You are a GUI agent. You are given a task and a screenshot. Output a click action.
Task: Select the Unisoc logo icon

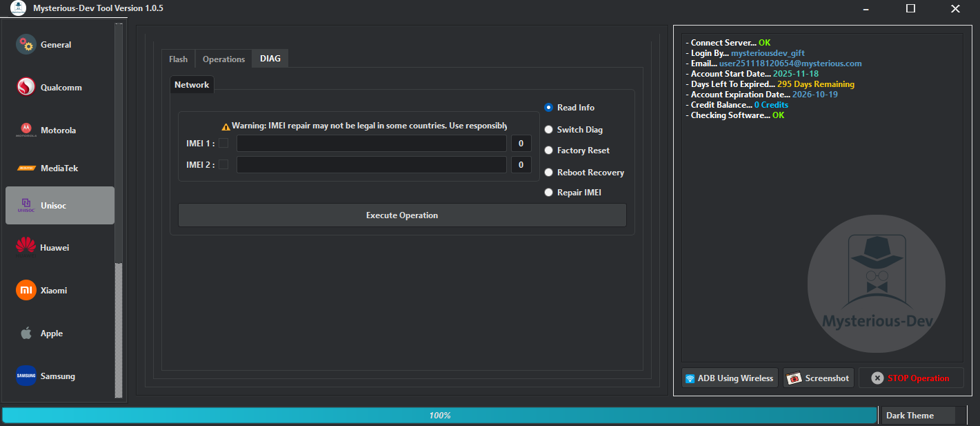tap(26, 205)
